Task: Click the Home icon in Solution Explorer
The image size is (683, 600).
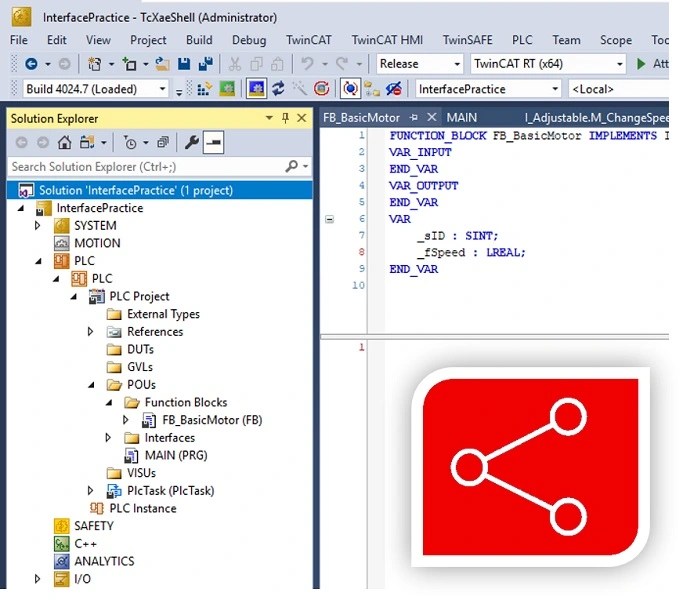Action: tap(64, 142)
